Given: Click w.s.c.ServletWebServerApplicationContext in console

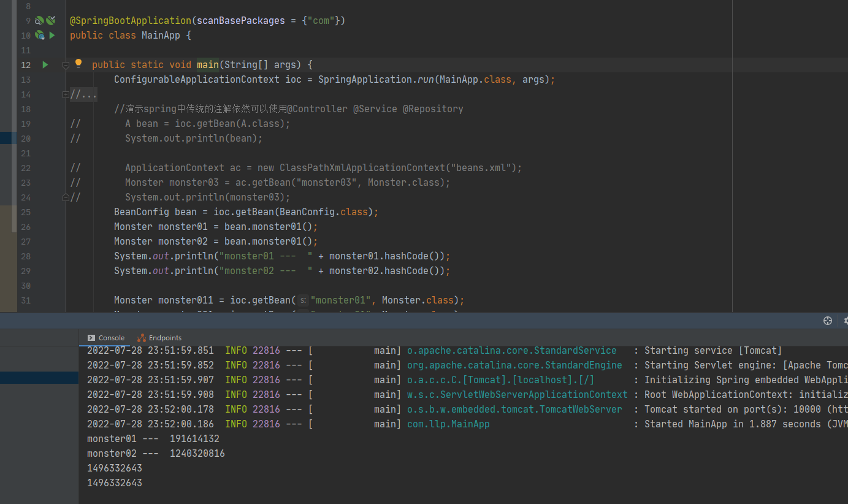Looking at the screenshot, I should tap(518, 395).
